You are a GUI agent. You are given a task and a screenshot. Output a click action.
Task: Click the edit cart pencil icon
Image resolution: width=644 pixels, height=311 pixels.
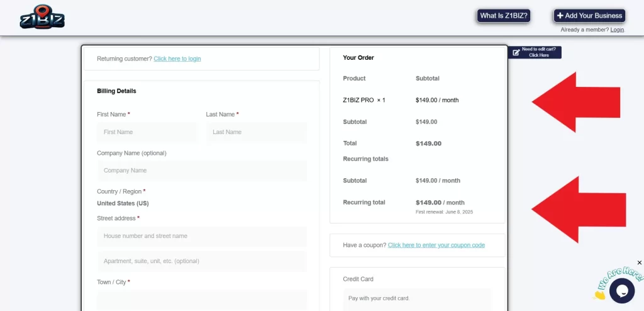pyautogui.click(x=516, y=52)
